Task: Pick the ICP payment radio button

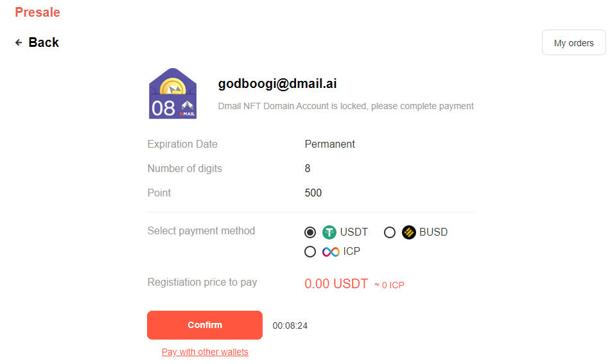Action: tap(310, 252)
